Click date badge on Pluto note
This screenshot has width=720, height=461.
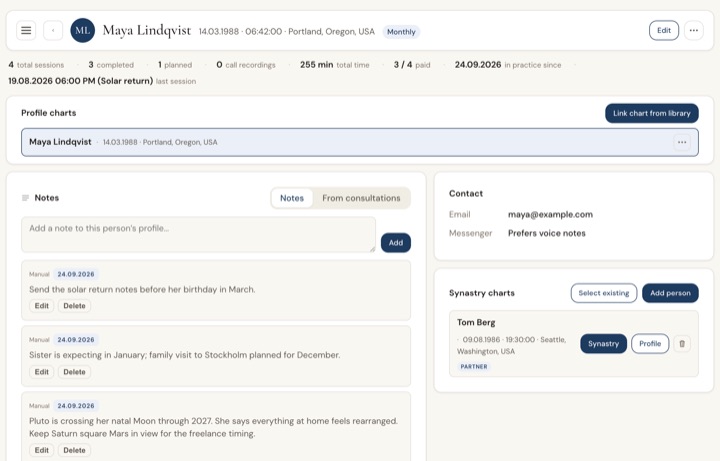point(76,406)
